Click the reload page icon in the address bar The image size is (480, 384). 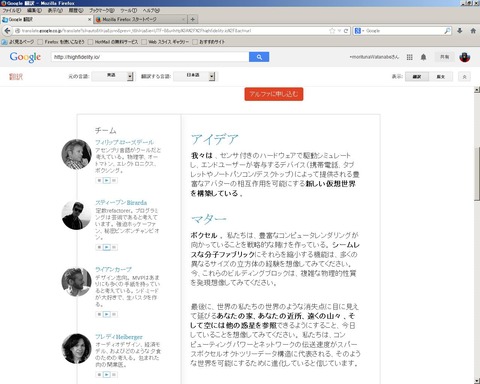coord(346,31)
